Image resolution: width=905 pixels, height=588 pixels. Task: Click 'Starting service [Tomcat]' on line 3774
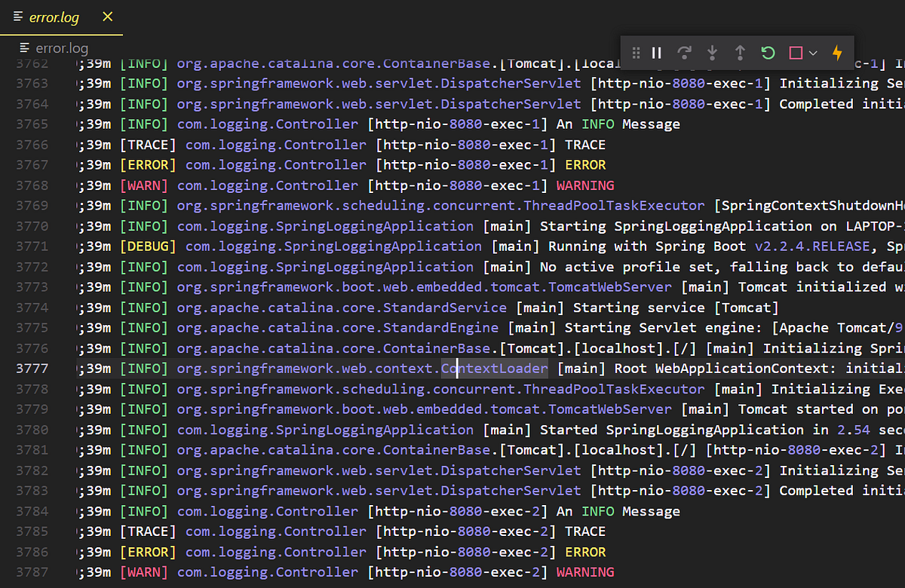tap(676, 308)
